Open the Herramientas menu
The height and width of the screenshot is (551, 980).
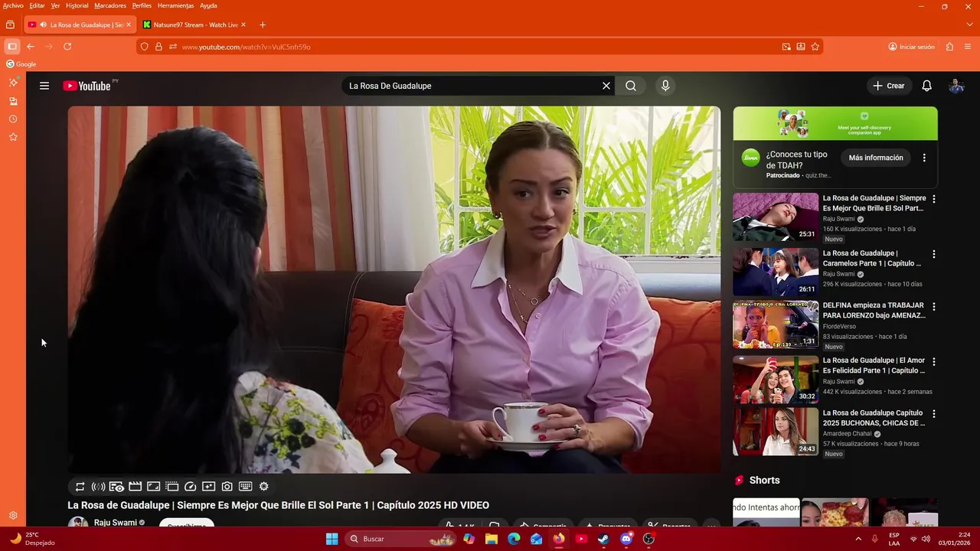point(175,5)
